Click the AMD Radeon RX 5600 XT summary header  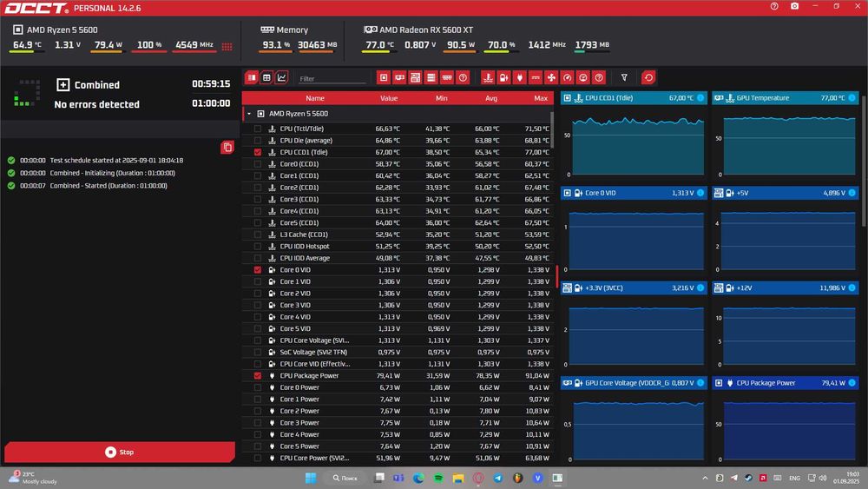[418, 30]
